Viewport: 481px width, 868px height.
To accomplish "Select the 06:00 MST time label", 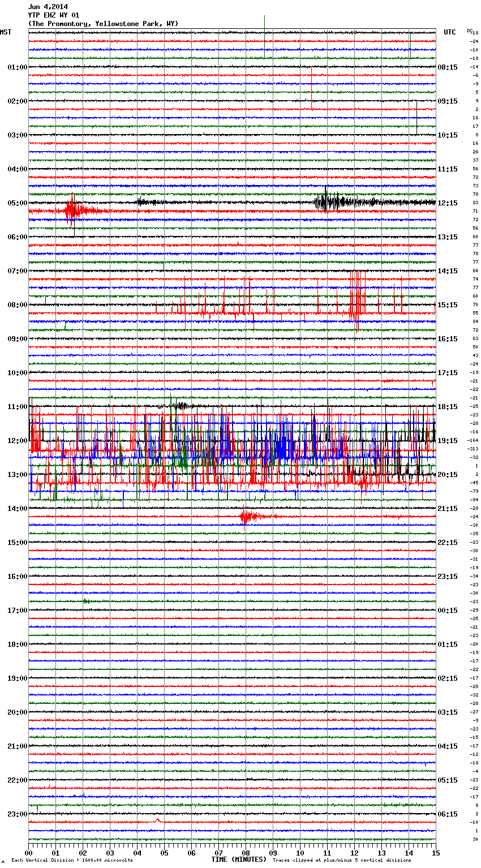I will (x=17, y=237).
